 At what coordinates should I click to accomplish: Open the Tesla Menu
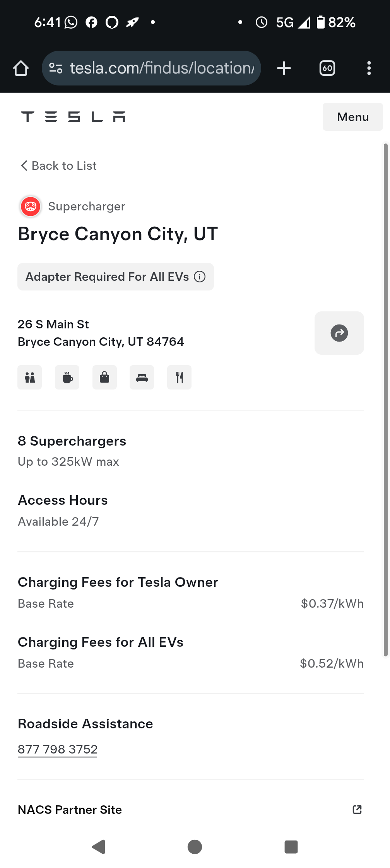353,117
